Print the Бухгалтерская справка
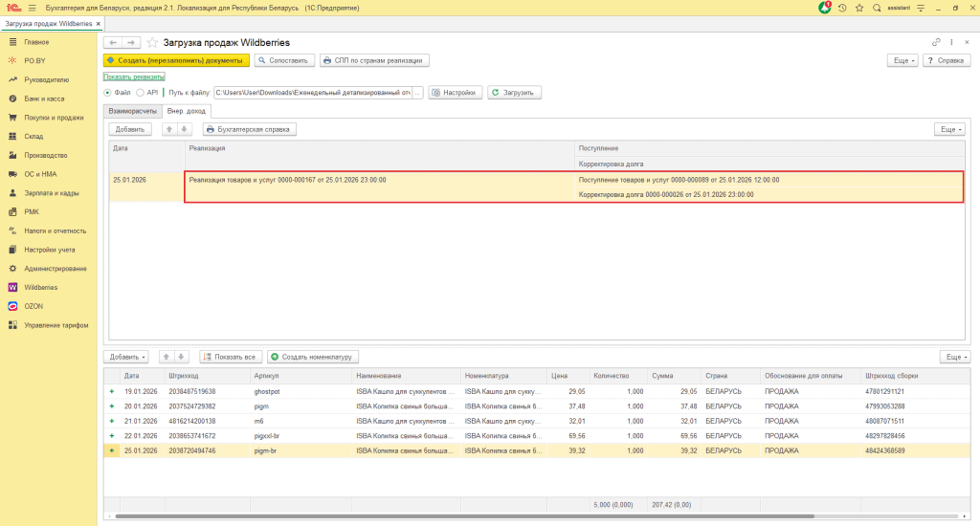The height and width of the screenshot is (526, 980). [x=250, y=129]
